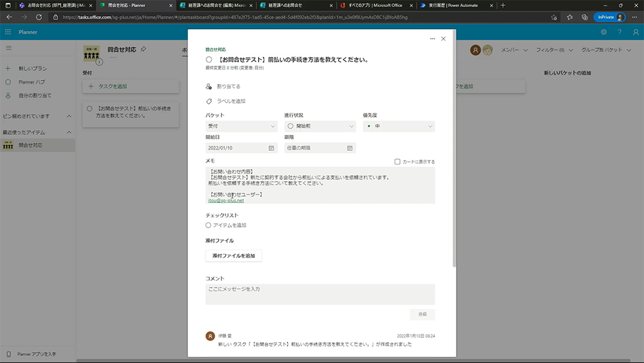
Task: Click add new bucket (新しいバケットの追加)
Action: point(567,73)
